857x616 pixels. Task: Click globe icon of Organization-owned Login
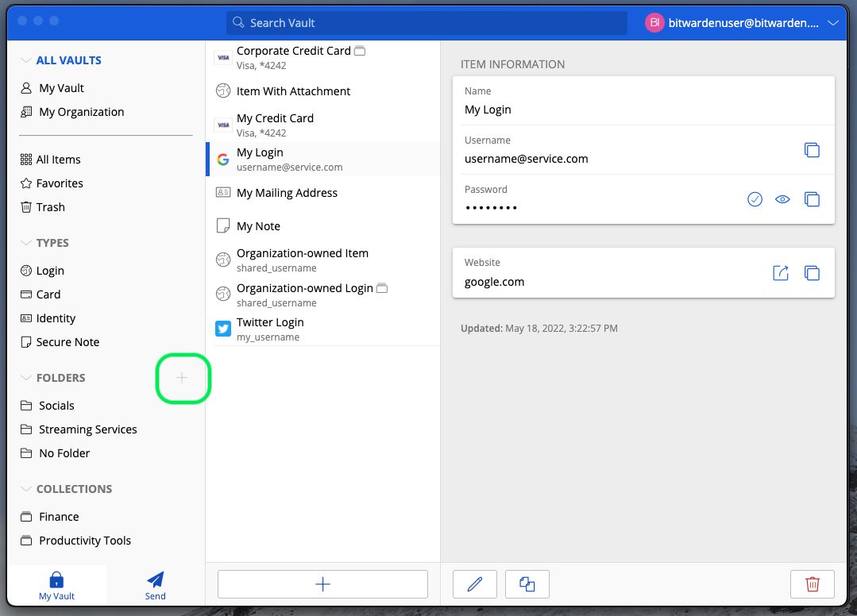click(223, 295)
